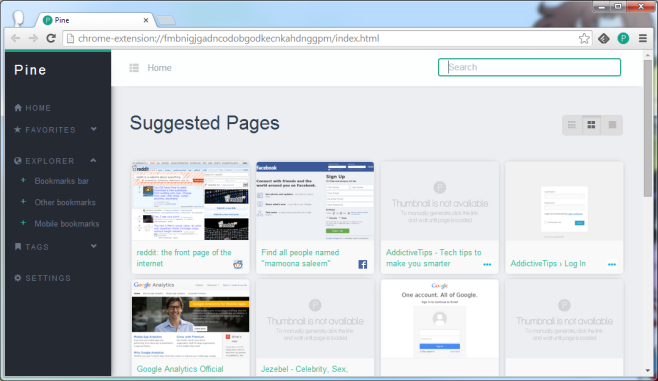The height and width of the screenshot is (381, 658).
Task: Open the Chrome hamburger menu
Action: 642,39
